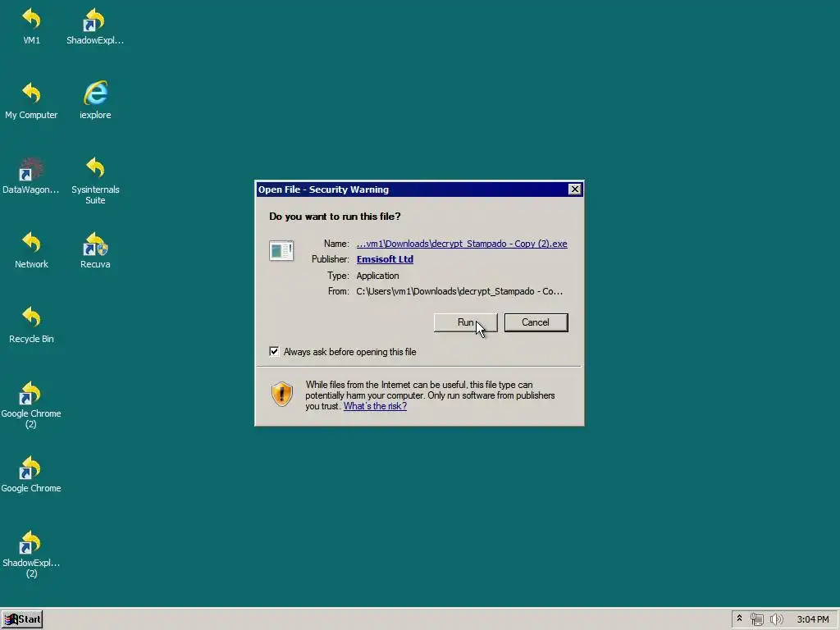Open the Sysinternals Suite folder icon

pos(95,180)
